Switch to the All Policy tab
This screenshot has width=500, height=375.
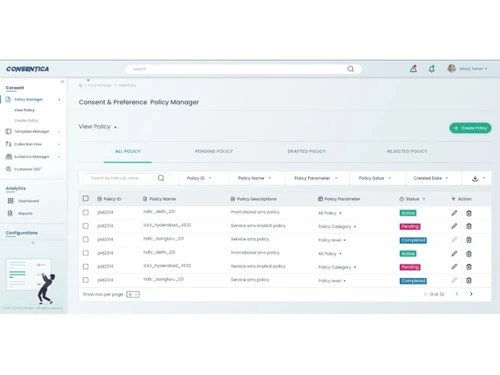(x=128, y=151)
